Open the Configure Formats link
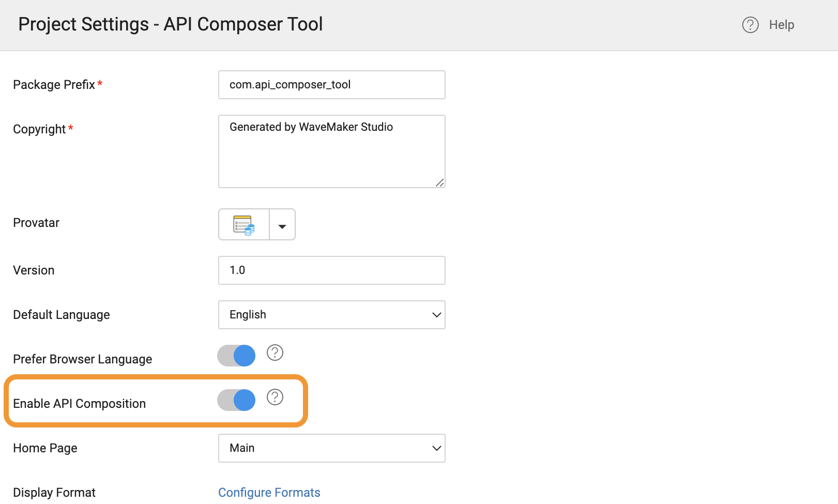The height and width of the screenshot is (504, 838). click(269, 493)
